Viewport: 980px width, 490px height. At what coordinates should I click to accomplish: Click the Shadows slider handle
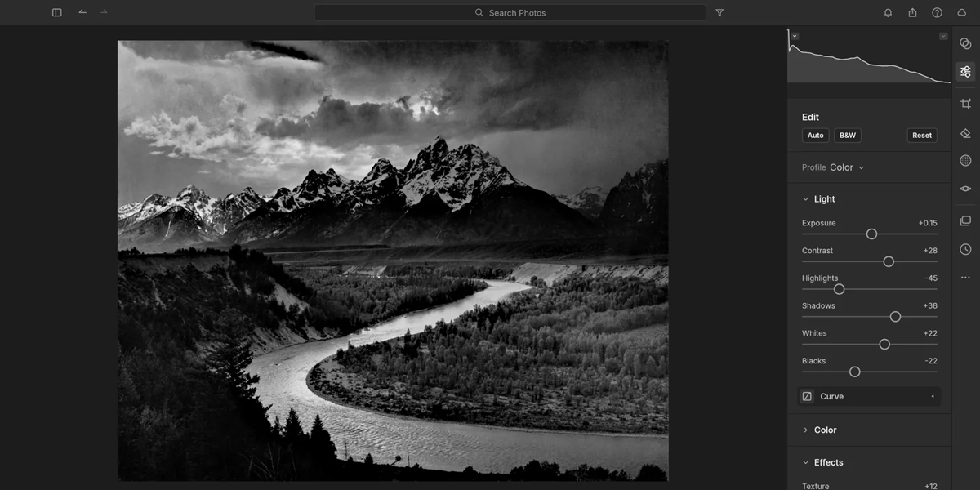(895, 317)
